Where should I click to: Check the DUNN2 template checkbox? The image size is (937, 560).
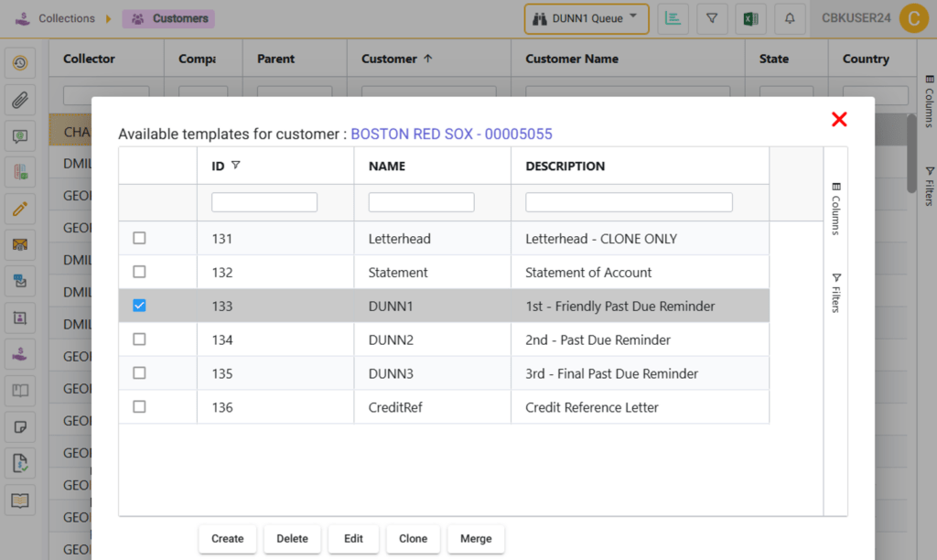coord(139,339)
